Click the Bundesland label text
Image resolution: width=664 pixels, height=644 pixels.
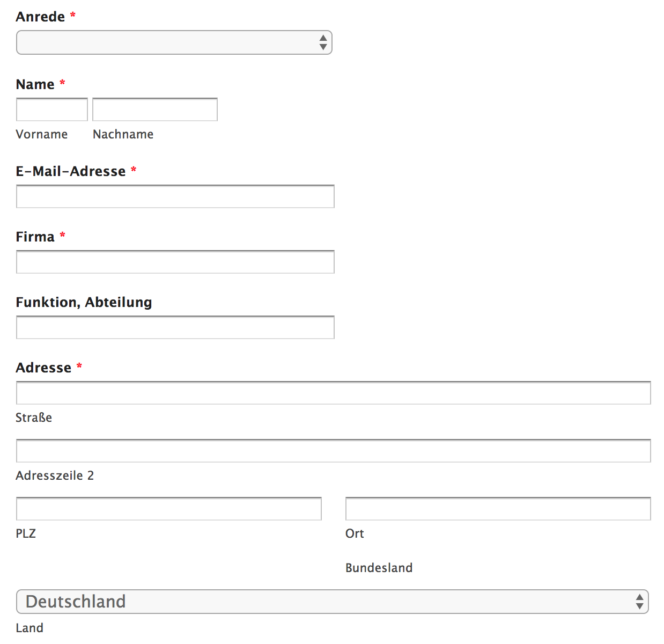(x=379, y=568)
